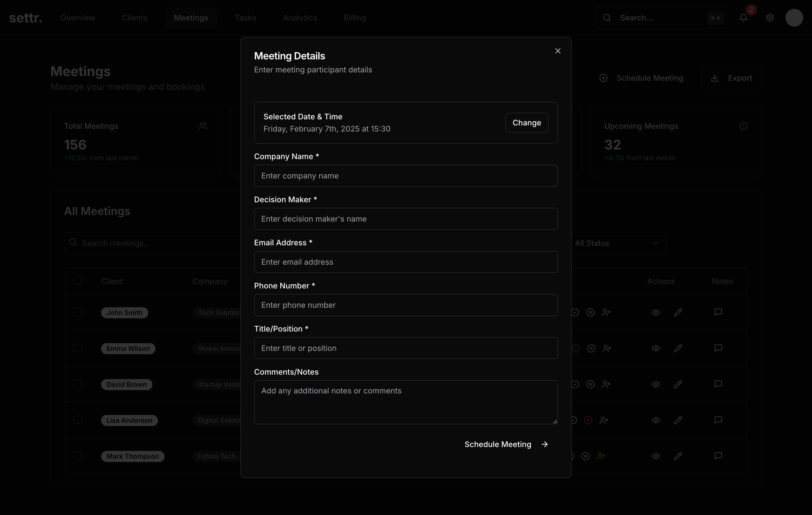Cancel David Brown meeting with X-circle icon
The image size is (812, 515).
[x=590, y=385]
